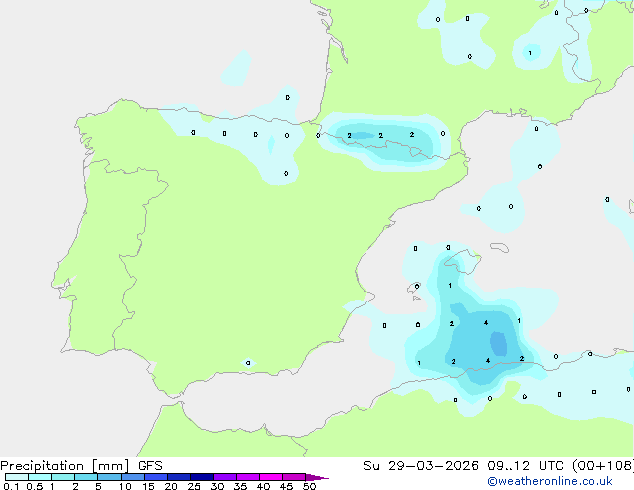
Task: Click the '0.1' legend scale label
Action: pos(11,486)
